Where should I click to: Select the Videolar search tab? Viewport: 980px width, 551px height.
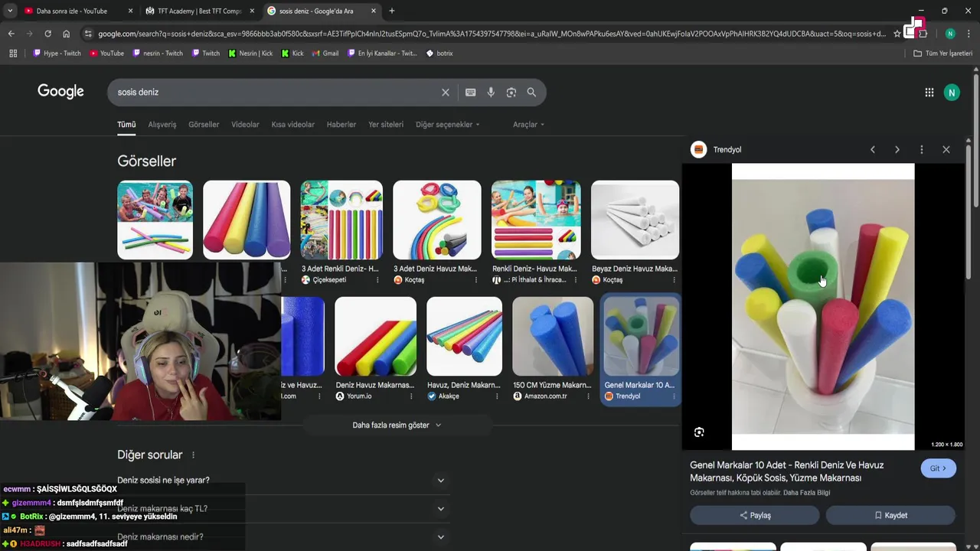[x=245, y=125]
